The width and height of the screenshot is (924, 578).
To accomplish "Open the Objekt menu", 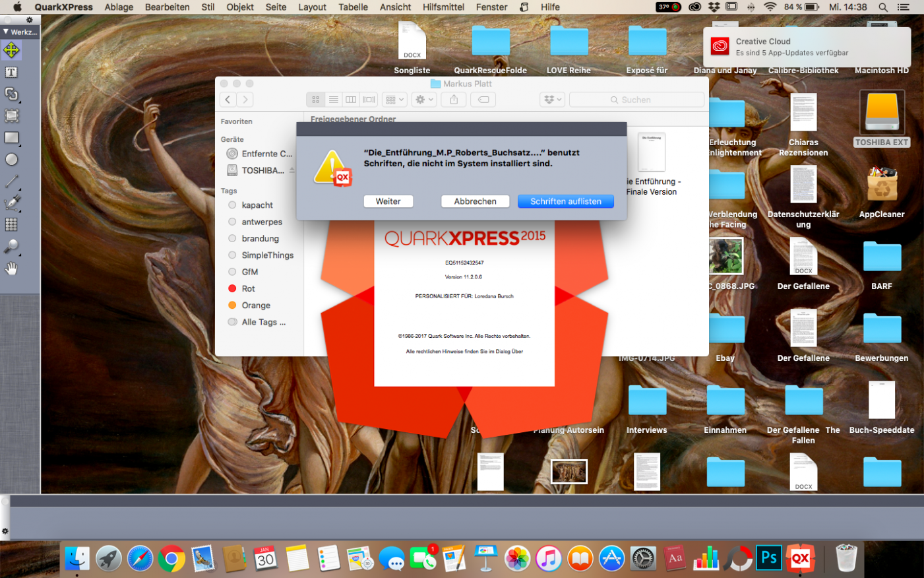I will [240, 7].
